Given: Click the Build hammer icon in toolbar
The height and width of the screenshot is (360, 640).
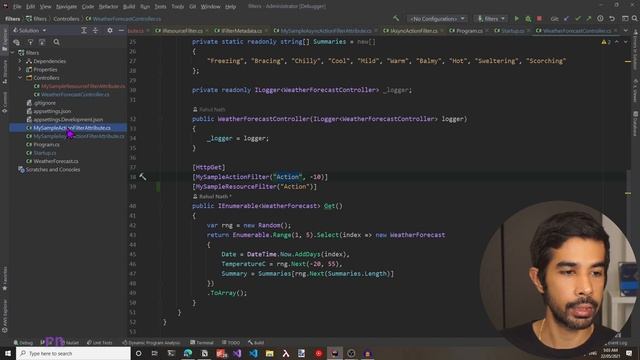Looking at the screenshot, I should tap(396, 19).
